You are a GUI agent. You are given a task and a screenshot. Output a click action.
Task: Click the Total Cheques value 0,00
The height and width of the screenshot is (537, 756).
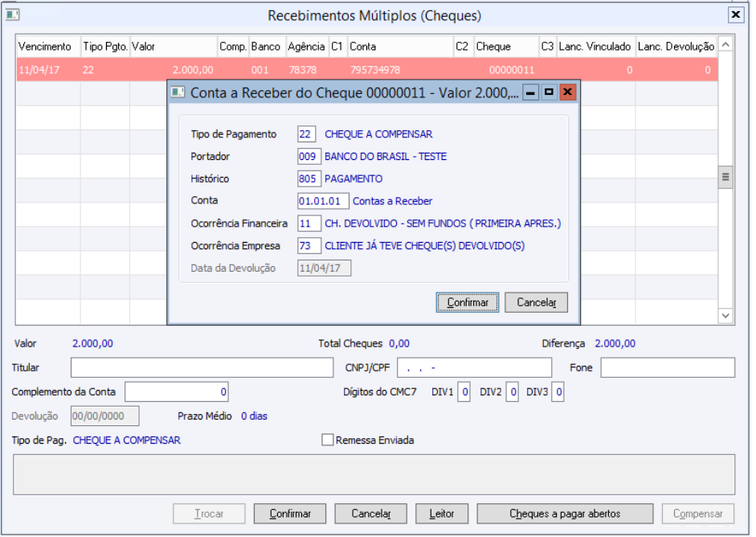[399, 343]
